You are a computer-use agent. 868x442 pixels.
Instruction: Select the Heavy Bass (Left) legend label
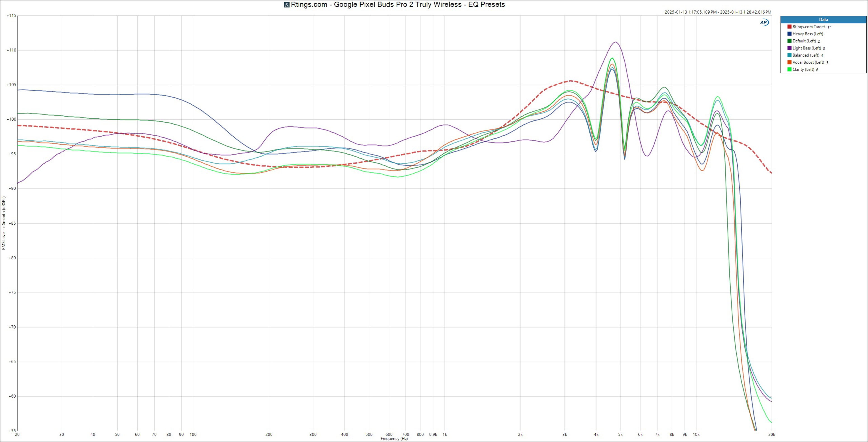[808, 34]
